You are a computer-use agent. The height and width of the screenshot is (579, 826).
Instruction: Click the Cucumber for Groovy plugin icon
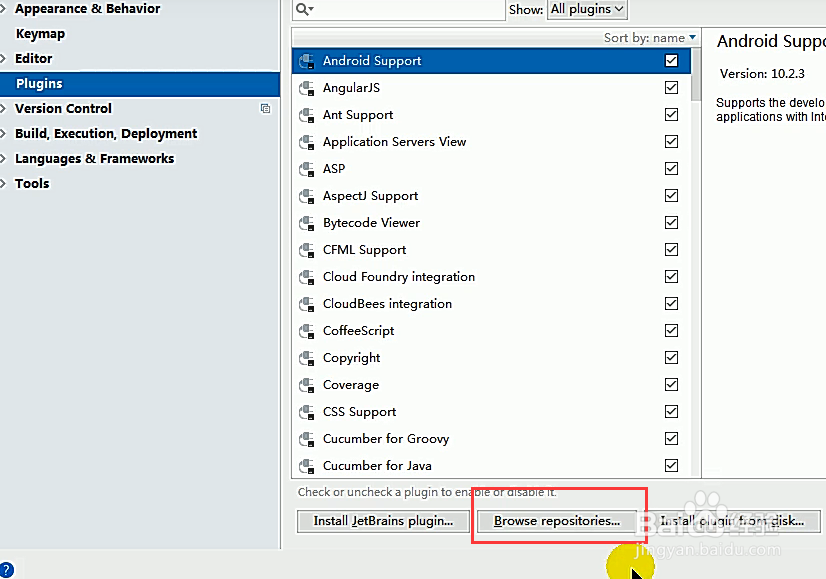(x=307, y=439)
